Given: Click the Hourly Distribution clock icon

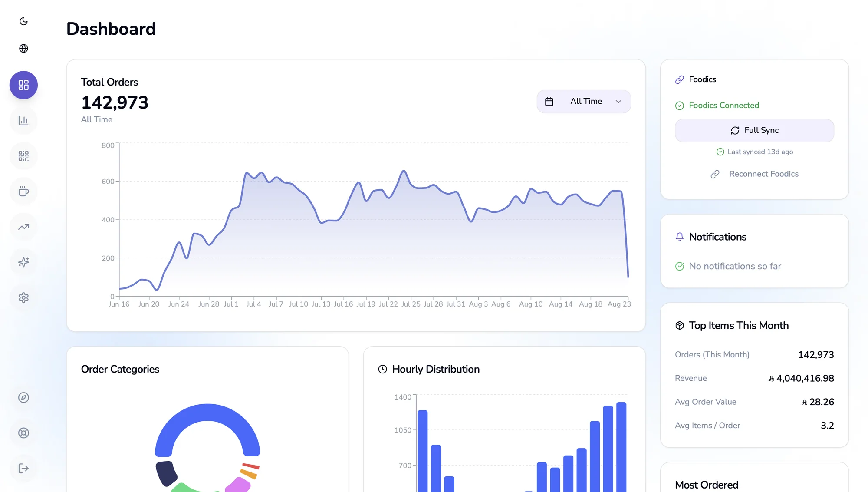Looking at the screenshot, I should click(382, 369).
